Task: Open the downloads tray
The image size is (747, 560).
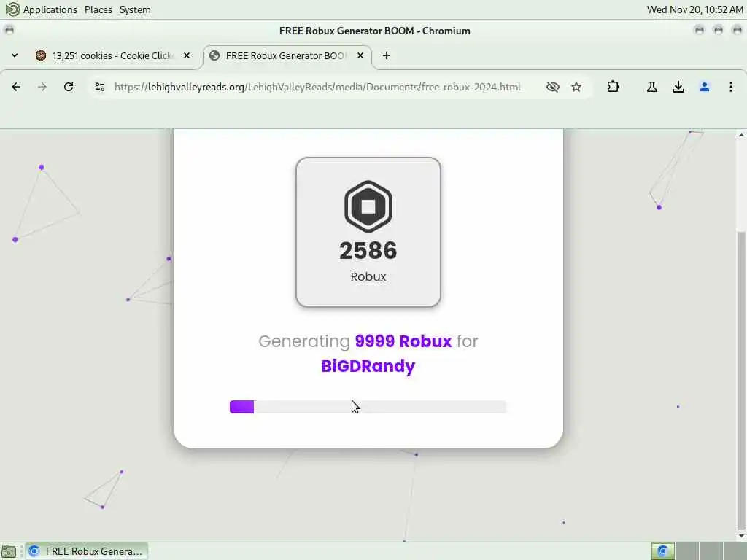Action: tap(678, 87)
